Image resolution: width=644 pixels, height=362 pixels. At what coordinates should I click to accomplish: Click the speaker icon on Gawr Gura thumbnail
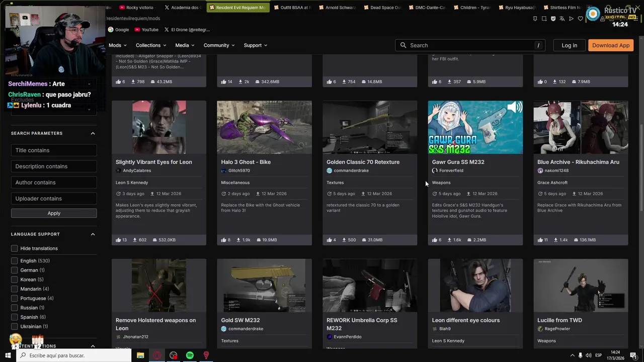click(514, 107)
